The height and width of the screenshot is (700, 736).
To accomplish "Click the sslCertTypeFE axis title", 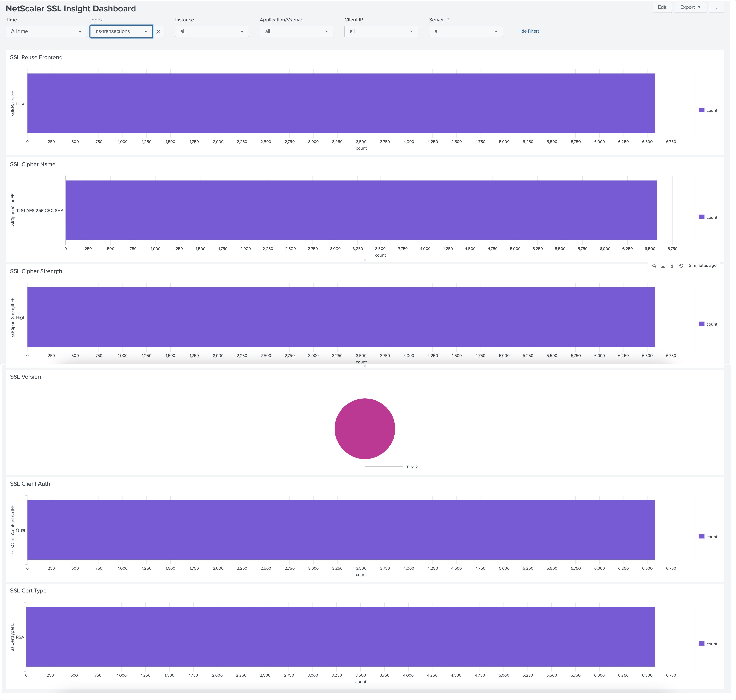I will pyautogui.click(x=12, y=637).
